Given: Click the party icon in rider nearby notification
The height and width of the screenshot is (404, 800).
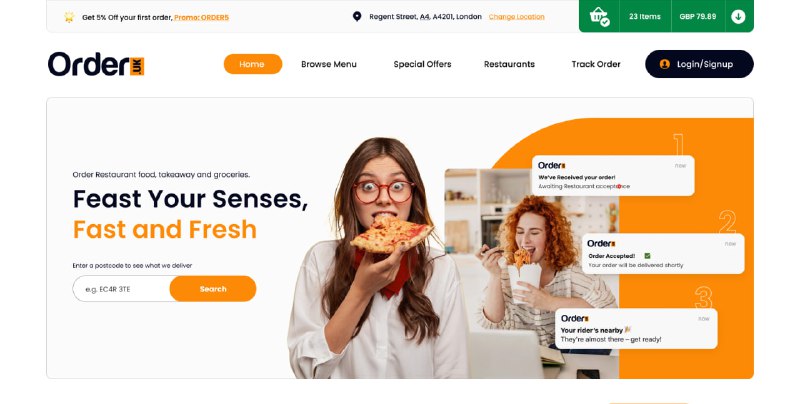Looking at the screenshot, I should click(x=628, y=330).
